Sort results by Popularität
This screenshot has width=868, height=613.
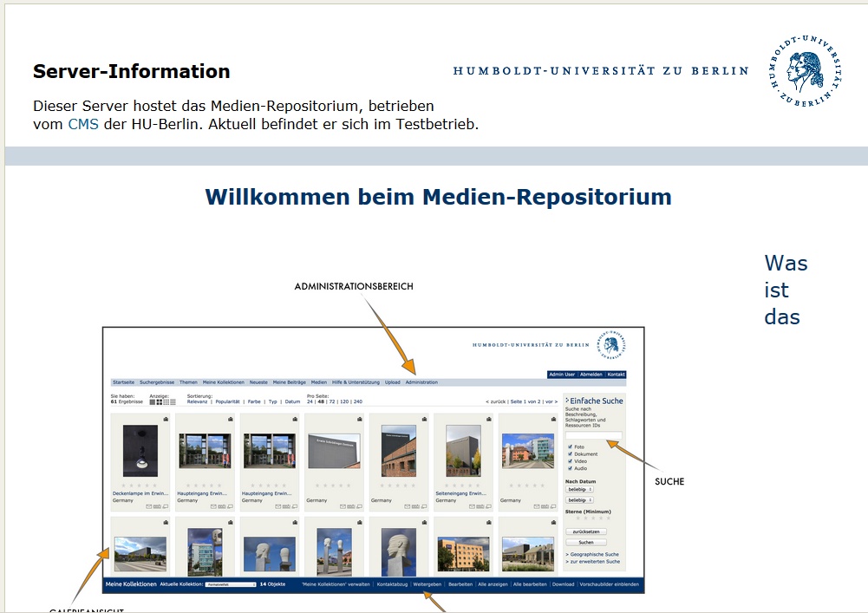(x=227, y=401)
